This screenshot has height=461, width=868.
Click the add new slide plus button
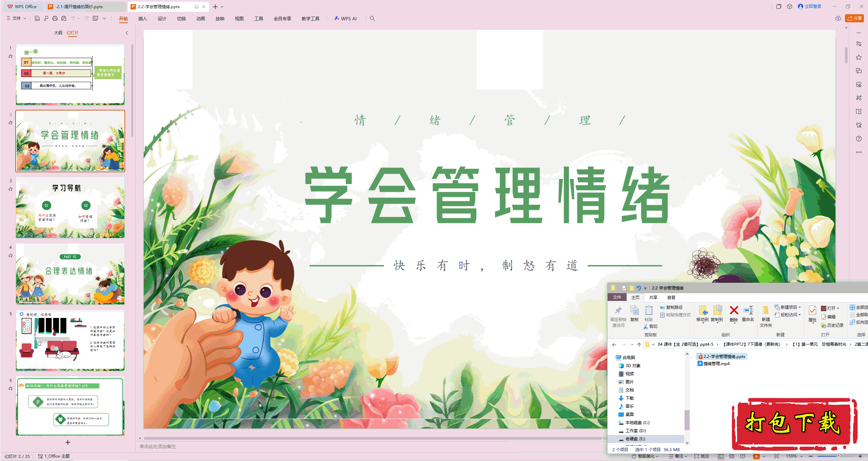click(67, 442)
